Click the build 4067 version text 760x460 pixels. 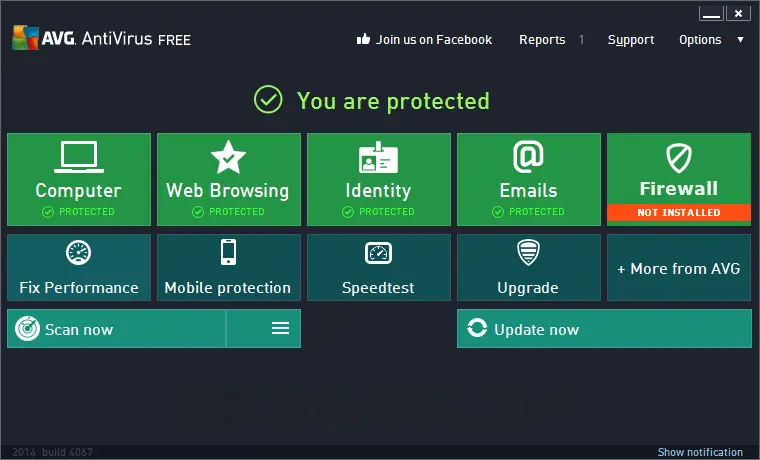click(67, 452)
